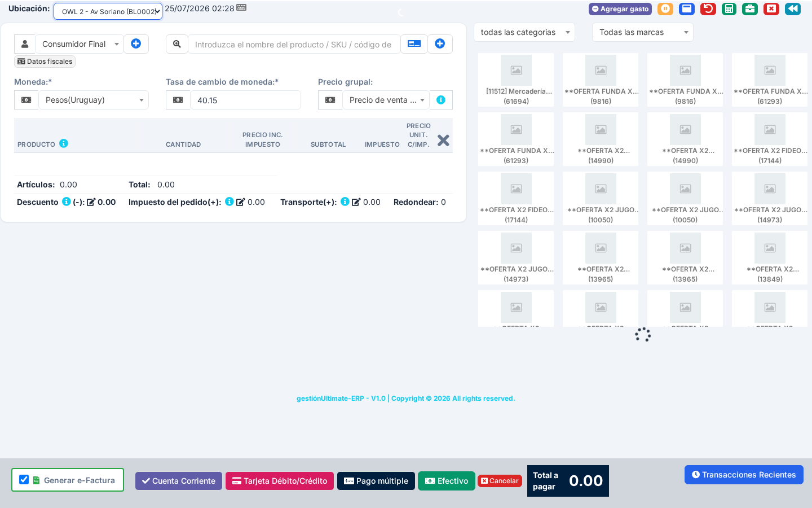
Task: Click the keyboard icon beside date
Action: click(x=241, y=8)
